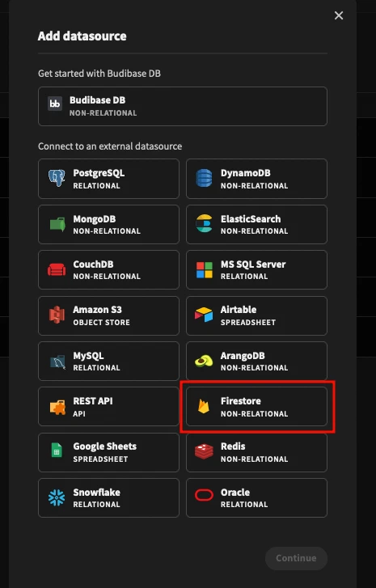
Task: Click the CouchDB red couch icon
Action: (x=57, y=269)
